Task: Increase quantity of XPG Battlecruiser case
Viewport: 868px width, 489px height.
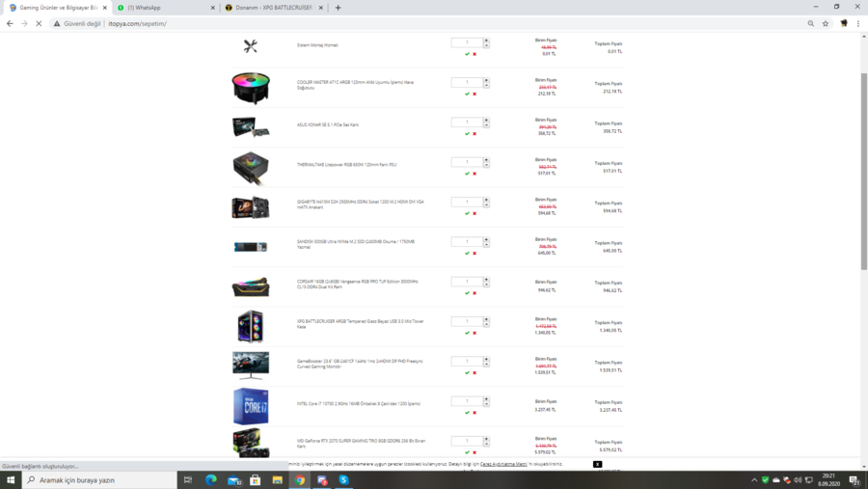Action: click(487, 319)
